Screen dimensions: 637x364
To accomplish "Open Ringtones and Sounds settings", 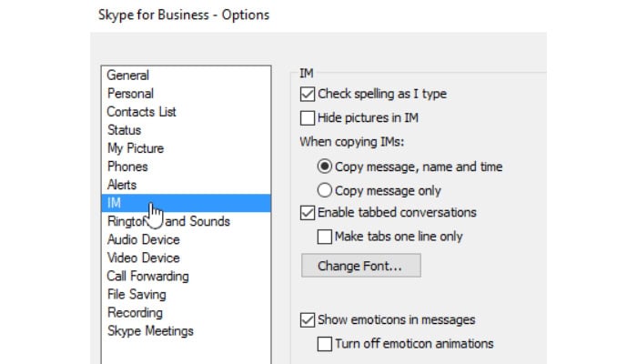I will click(x=186, y=221).
